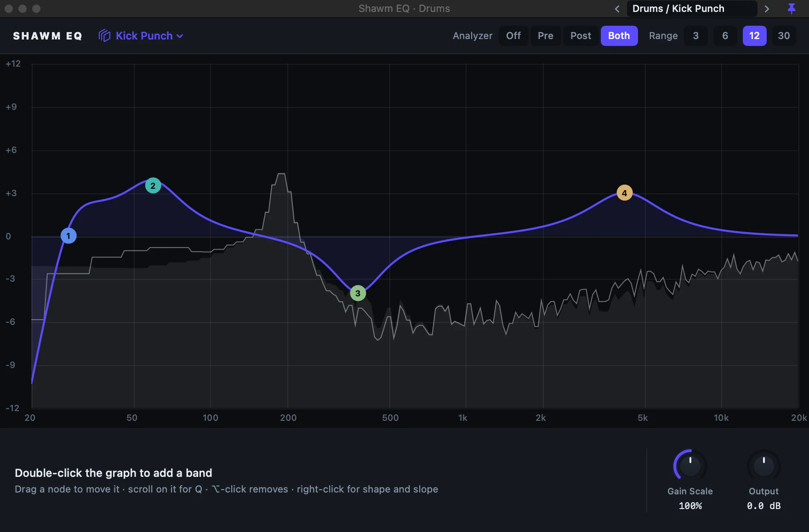The image size is (809, 532).
Task: Click the Output label
Action: coord(763,491)
